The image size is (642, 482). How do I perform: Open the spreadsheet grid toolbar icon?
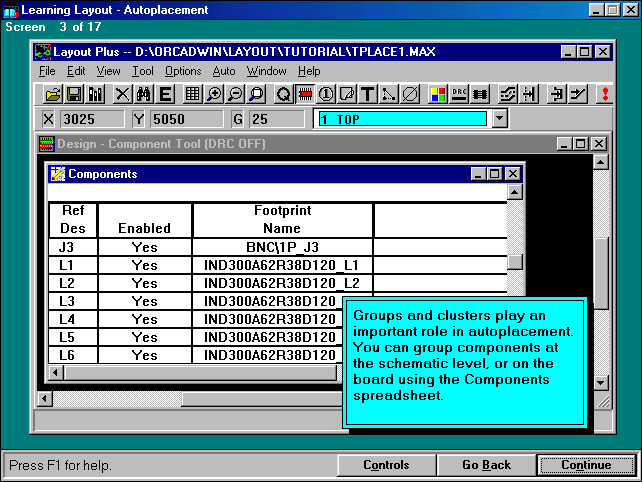(193, 94)
